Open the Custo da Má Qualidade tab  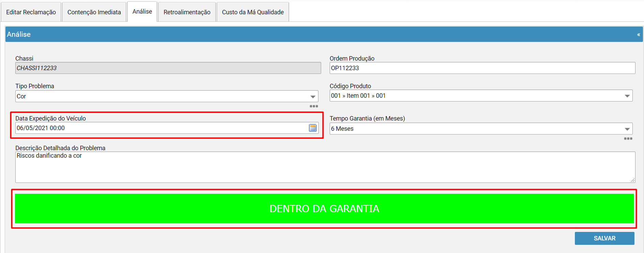253,12
